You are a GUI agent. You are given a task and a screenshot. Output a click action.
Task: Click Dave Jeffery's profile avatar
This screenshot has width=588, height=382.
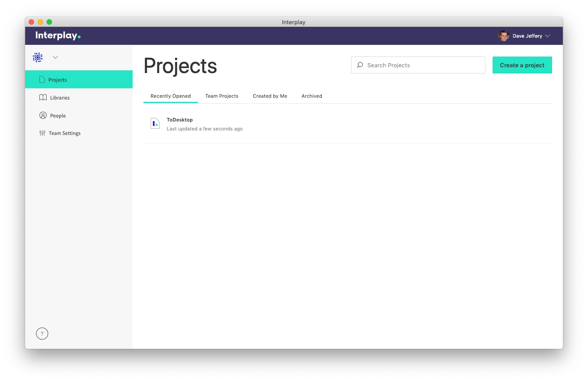click(503, 36)
